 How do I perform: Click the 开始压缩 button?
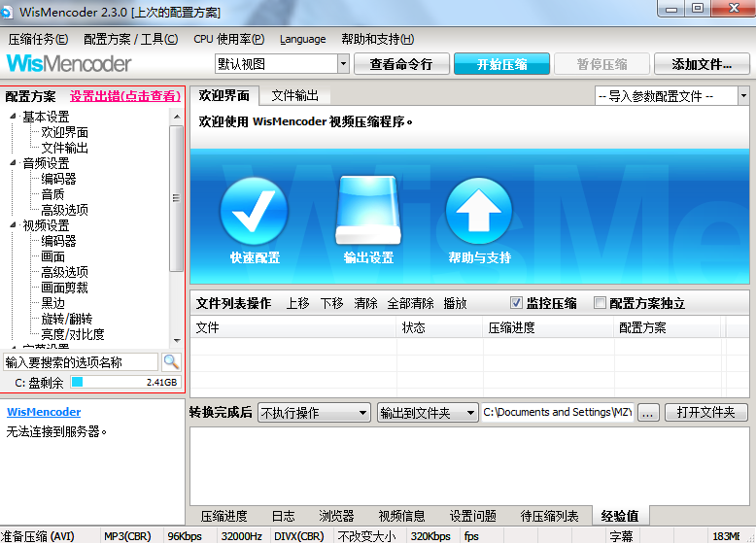(501, 64)
